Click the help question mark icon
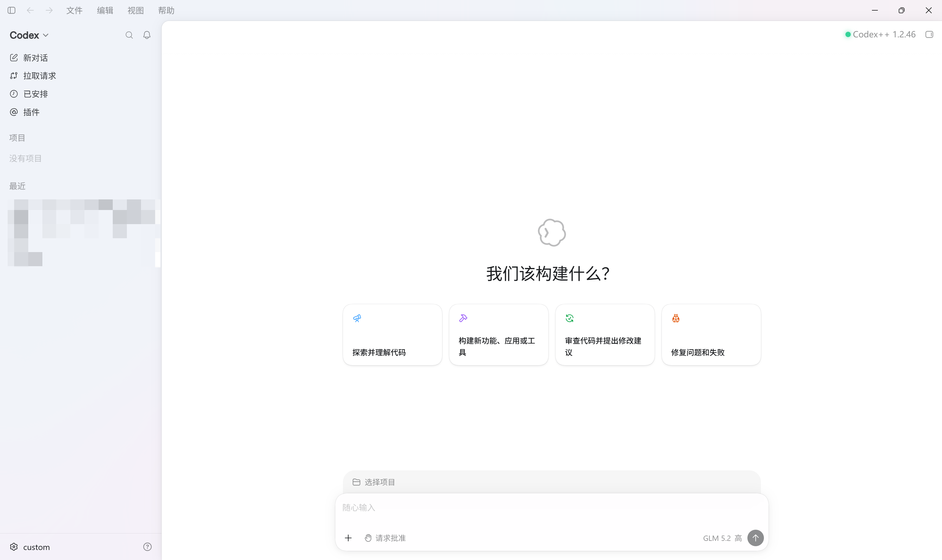This screenshot has width=942, height=560. pos(147,547)
